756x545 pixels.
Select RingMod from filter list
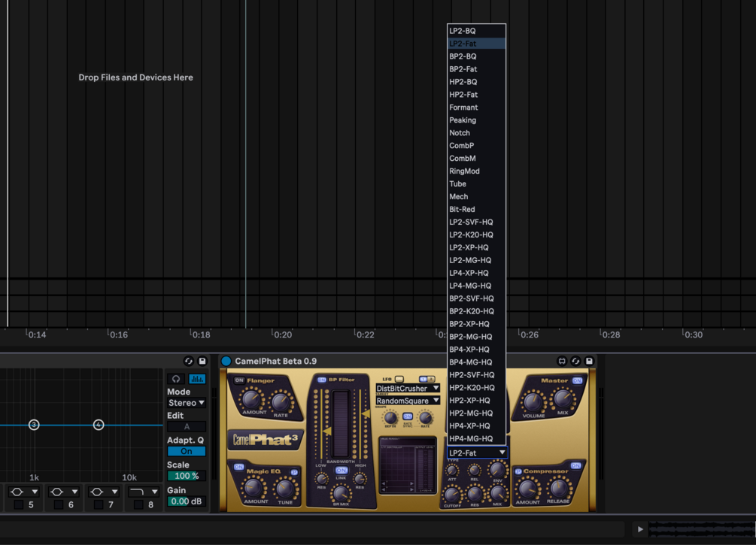(x=476, y=171)
